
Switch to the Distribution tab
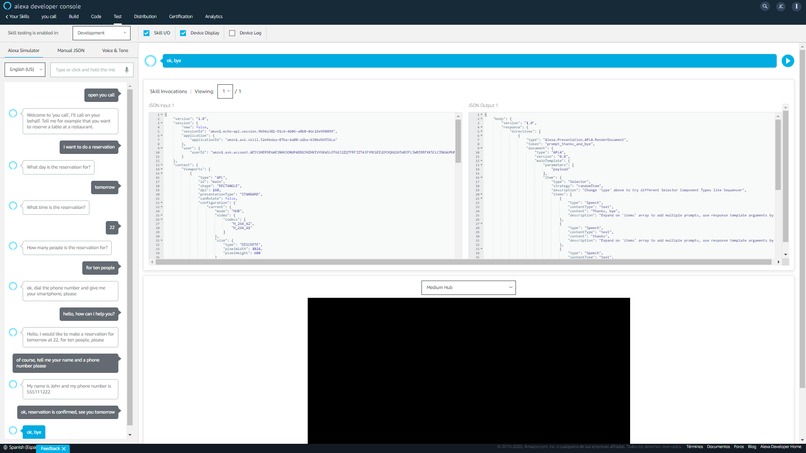[x=145, y=16]
